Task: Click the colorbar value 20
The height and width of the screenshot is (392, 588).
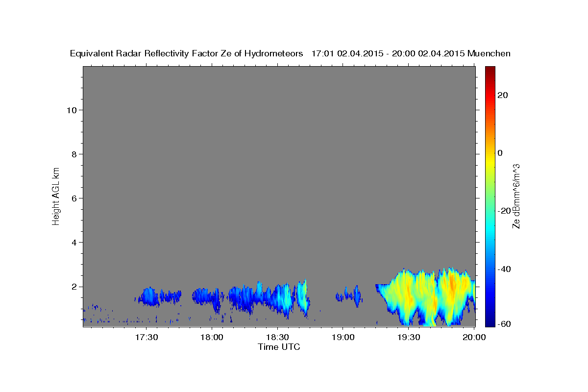Action: [x=503, y=95]
